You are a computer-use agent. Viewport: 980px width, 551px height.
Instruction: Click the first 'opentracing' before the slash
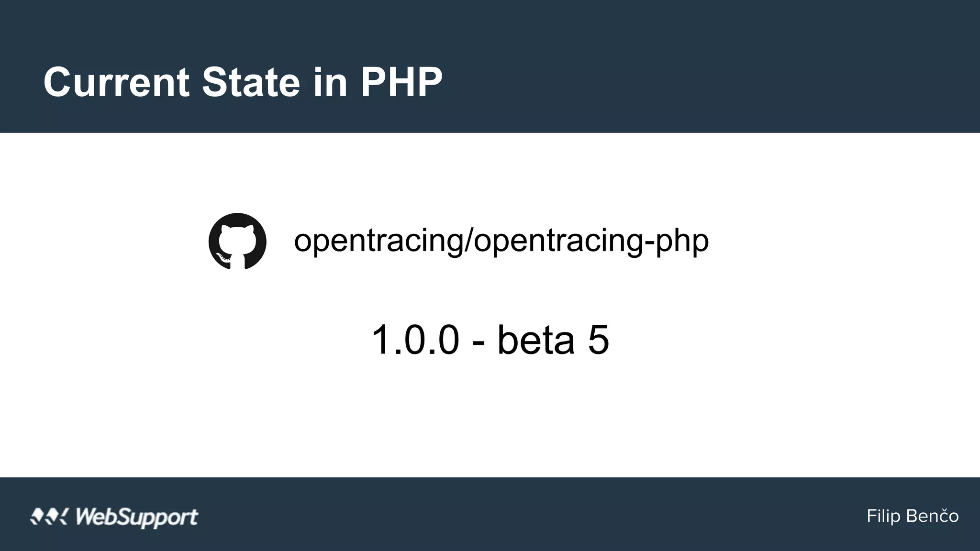click(378, 241)
